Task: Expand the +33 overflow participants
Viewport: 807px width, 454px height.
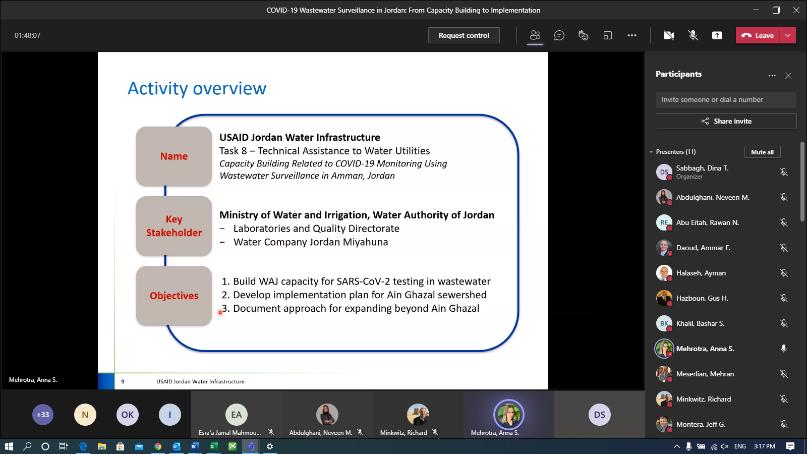Action: coord(42,414)
